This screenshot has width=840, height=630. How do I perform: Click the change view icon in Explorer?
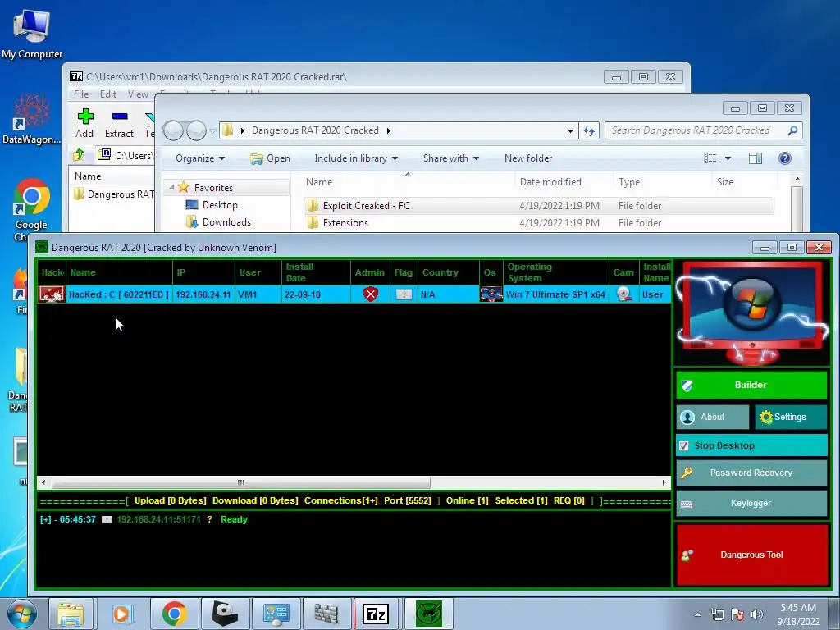(x=710, y=158)
